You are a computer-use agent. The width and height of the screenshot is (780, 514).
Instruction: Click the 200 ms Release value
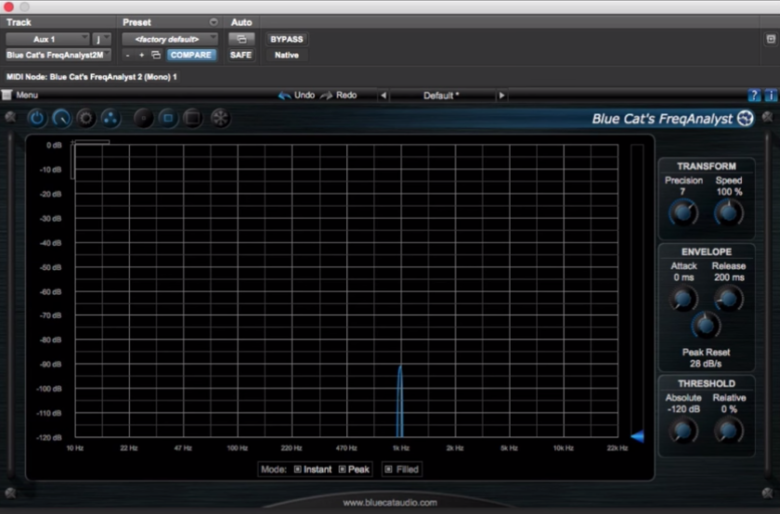point(729,277)
